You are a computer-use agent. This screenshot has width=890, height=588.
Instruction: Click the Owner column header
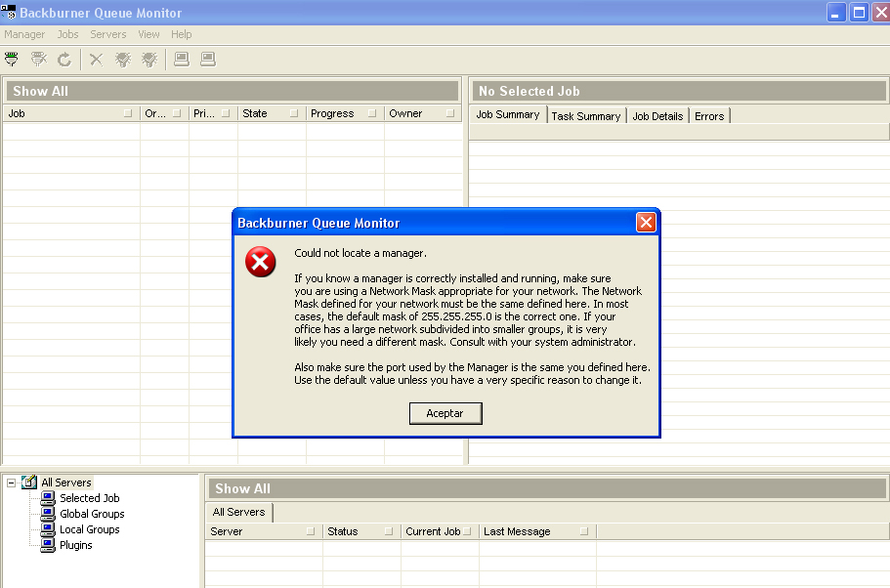423,113
